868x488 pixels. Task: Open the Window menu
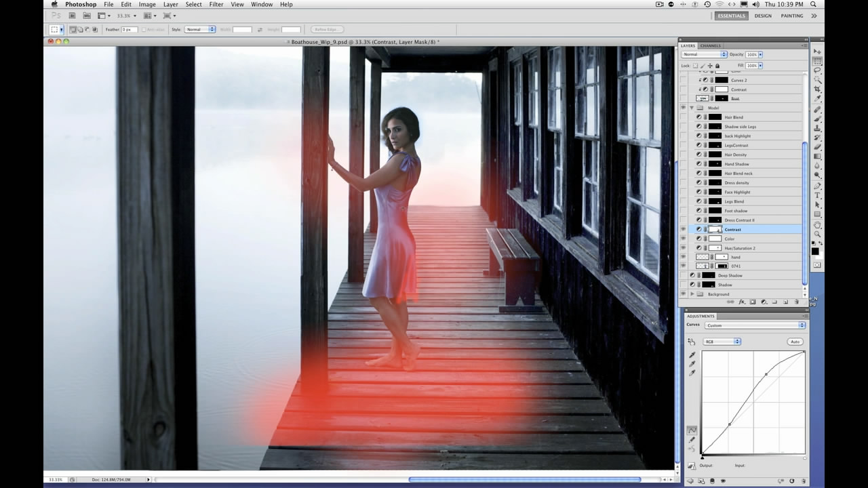click(x=262, y=4)
